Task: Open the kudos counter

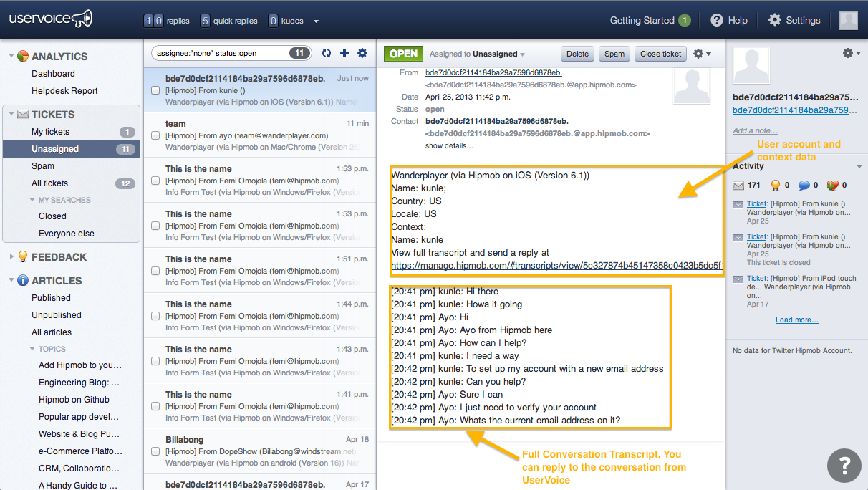Action: pyautogui.click(x=286, y=21)
